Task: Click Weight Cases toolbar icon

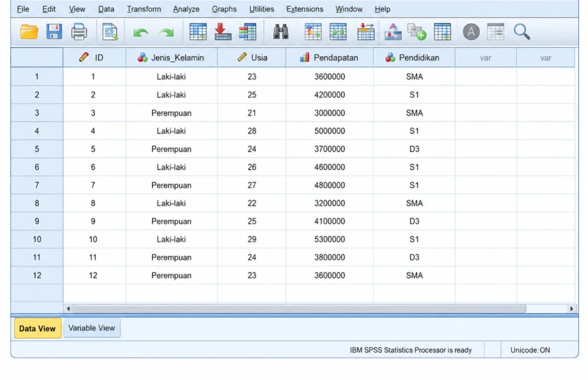Action: [393, 32]
